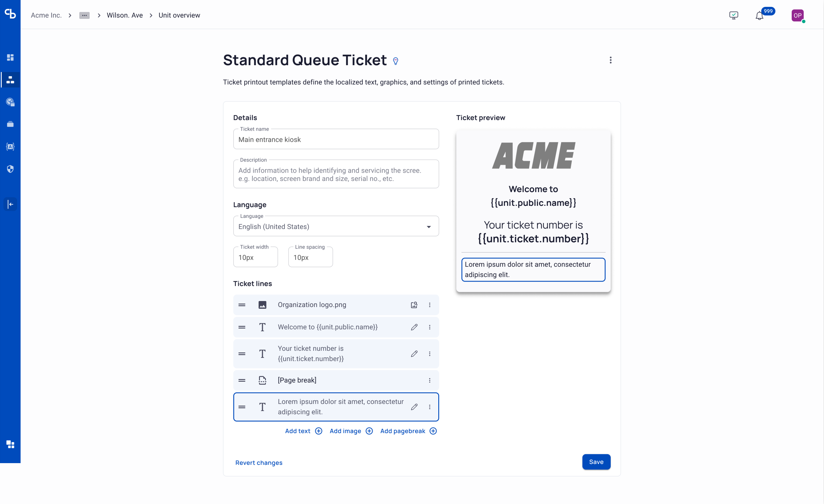Open the Standard Queue Ticket options menu
Screen dimensions: 824x504
click(x=610, y=60)
